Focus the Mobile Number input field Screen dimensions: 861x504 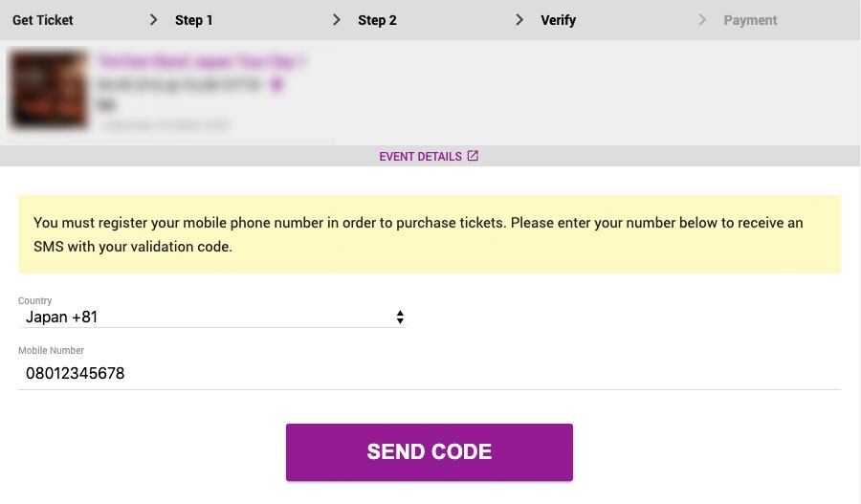coord(429,373)
